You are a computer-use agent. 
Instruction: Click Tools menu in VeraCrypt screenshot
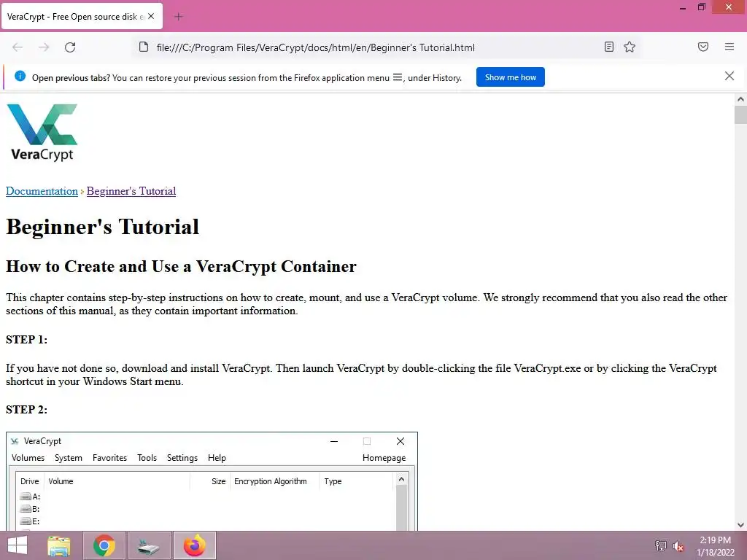[147, 458]
